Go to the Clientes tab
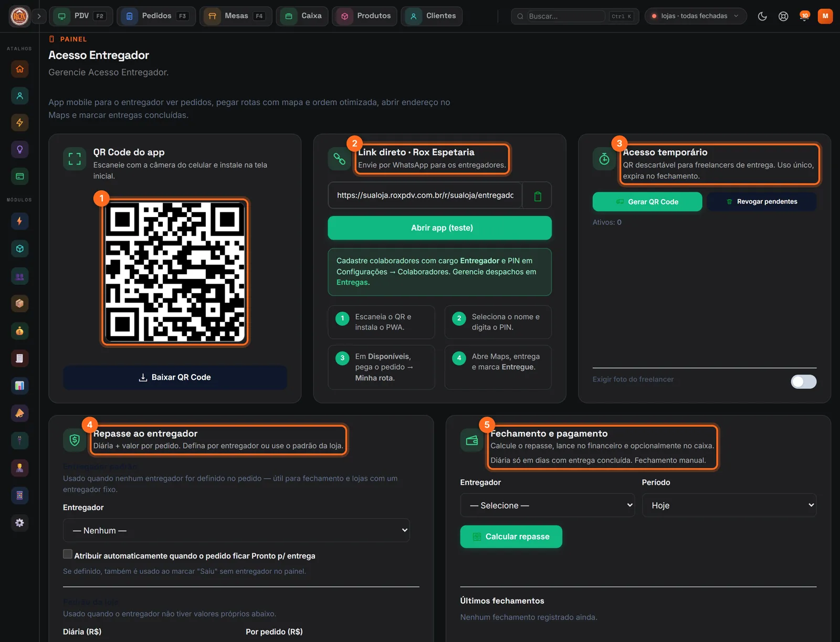The image size is (840, 642). [432, 16]
